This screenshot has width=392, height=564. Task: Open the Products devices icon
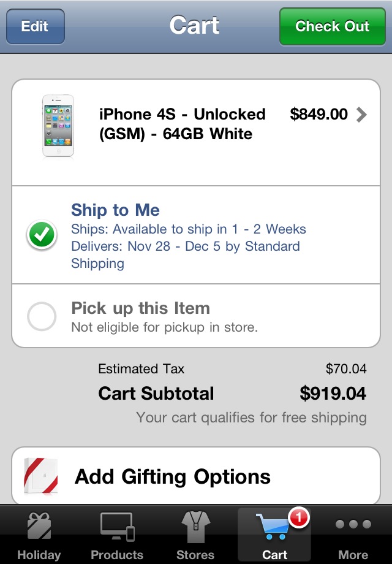tap(116, 526)
